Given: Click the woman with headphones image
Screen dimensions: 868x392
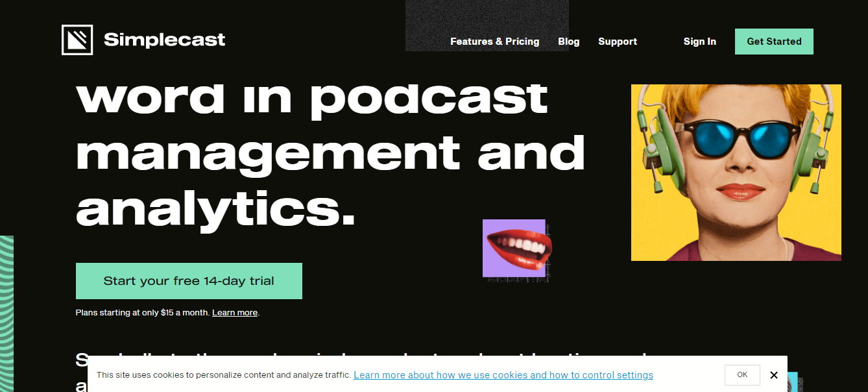Looking at the screenshot, I should tap(736, 173).
